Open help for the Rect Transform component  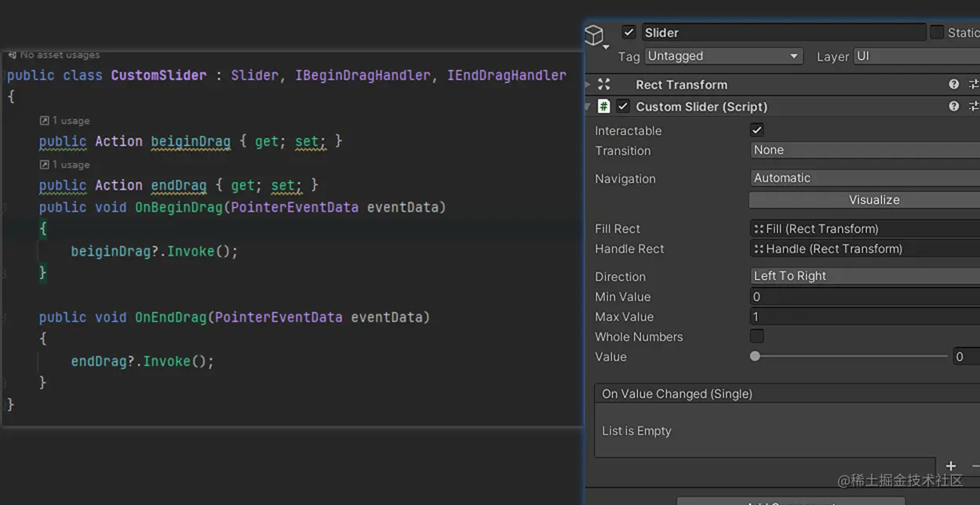pos(953,85)
